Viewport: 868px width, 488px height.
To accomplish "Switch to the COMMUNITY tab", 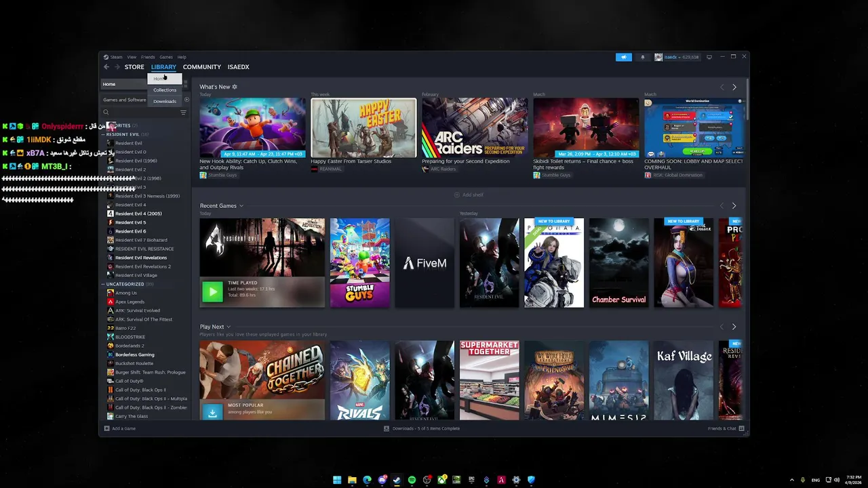I will click(x=202, y=67).
